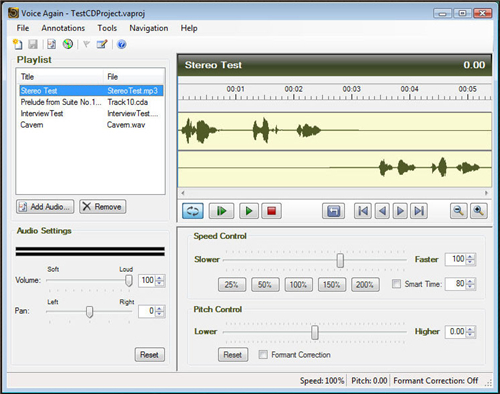This screenshot has width=500, height=394.
Task: Open the File menu
Action: click(23, 28)
